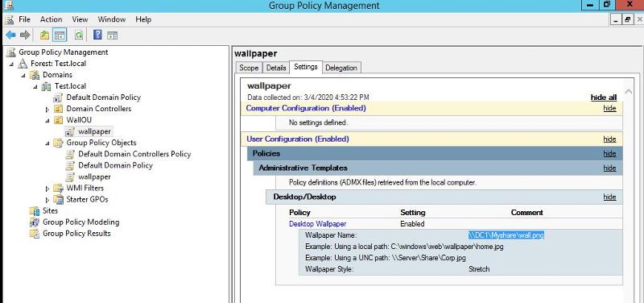Collapse the Group Policy Objects node
644x303 pixels.
(47, 143)
